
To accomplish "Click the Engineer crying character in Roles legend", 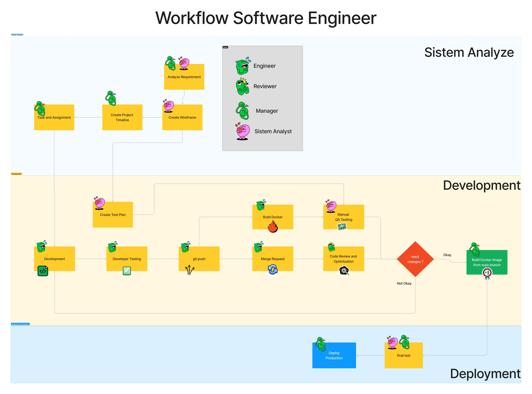I will pos(243,66).
